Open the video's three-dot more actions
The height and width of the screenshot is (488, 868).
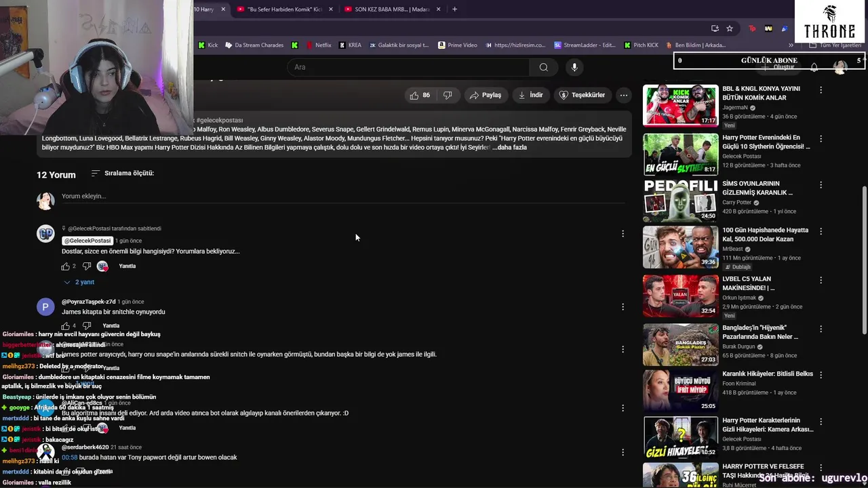pos(624,95)
